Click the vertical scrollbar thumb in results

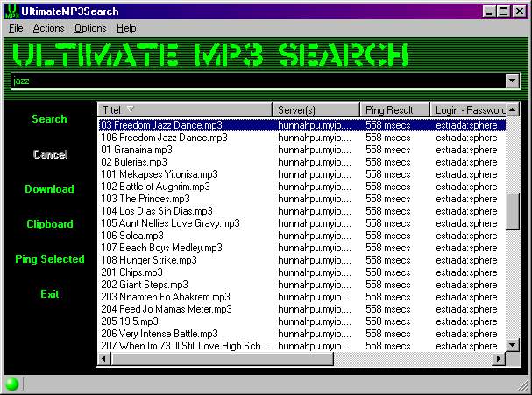click(513, 210)
